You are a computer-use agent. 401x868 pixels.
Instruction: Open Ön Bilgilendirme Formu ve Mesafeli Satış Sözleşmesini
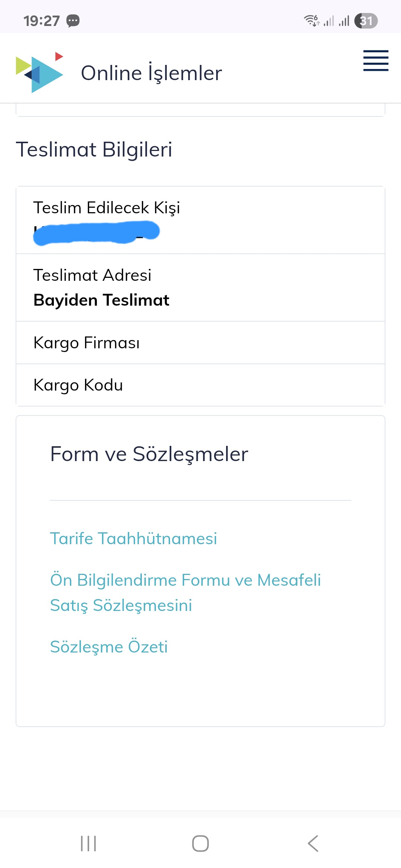coord(185,593)
